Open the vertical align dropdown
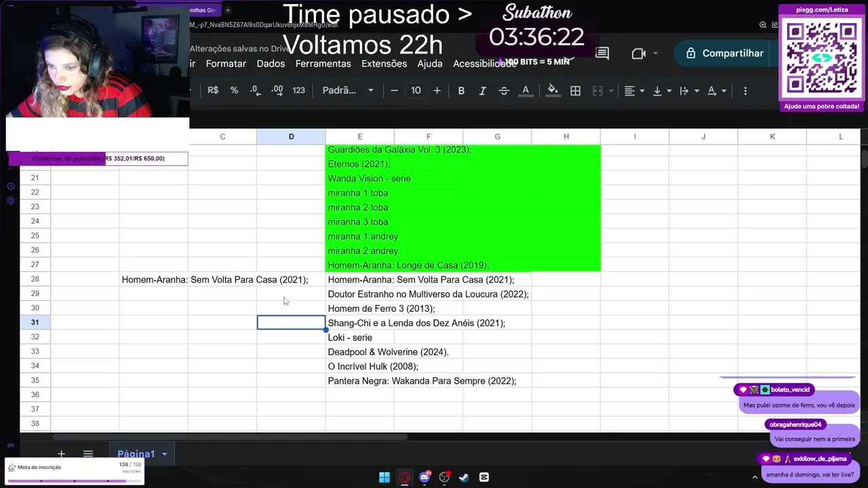This screenshot has height=488, width=868. tap(661, 90)
